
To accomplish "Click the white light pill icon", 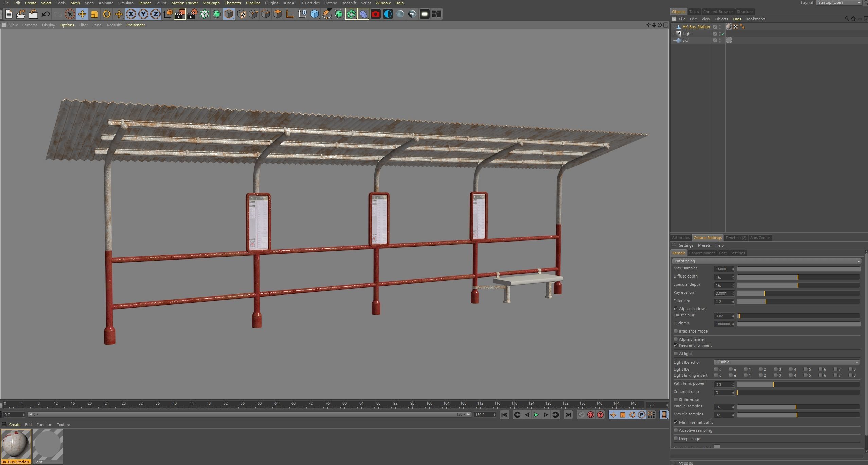I will 424,14.
